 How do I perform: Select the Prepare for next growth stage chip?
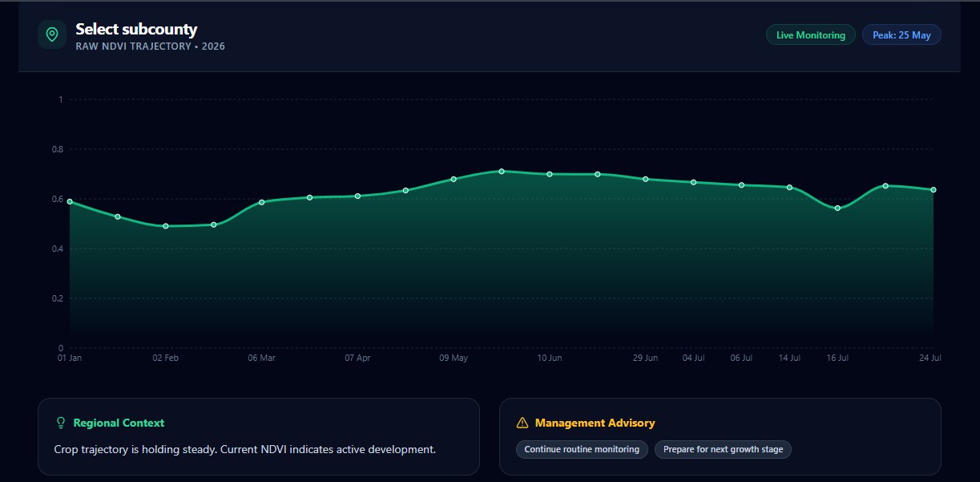(x=723, y=449)
